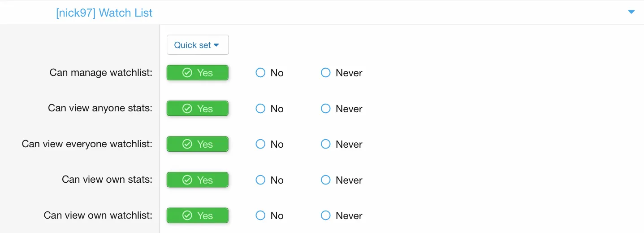Select Yes for Can view own watchlist
The width and height of the screenshot is (644, 233).
198,215
